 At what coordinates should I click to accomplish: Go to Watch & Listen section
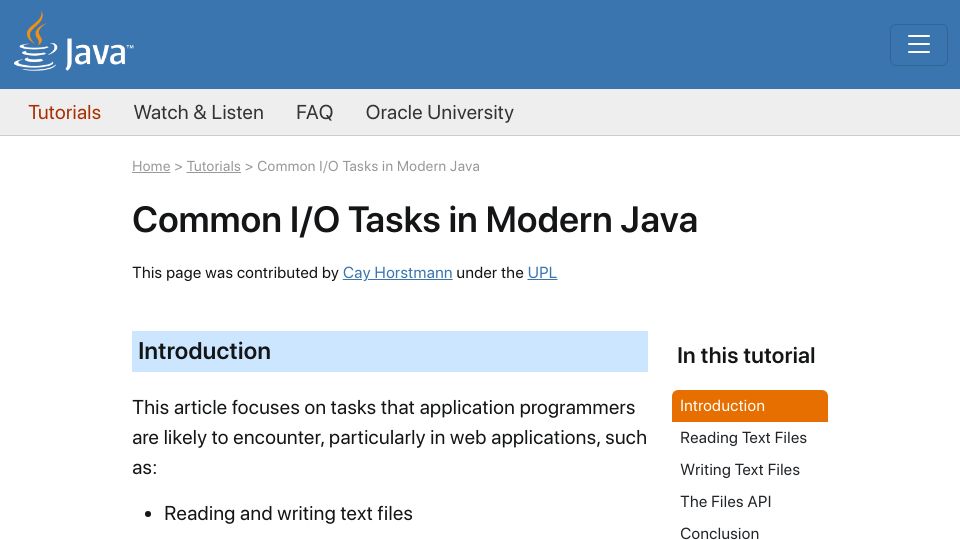tap(198, 113)
